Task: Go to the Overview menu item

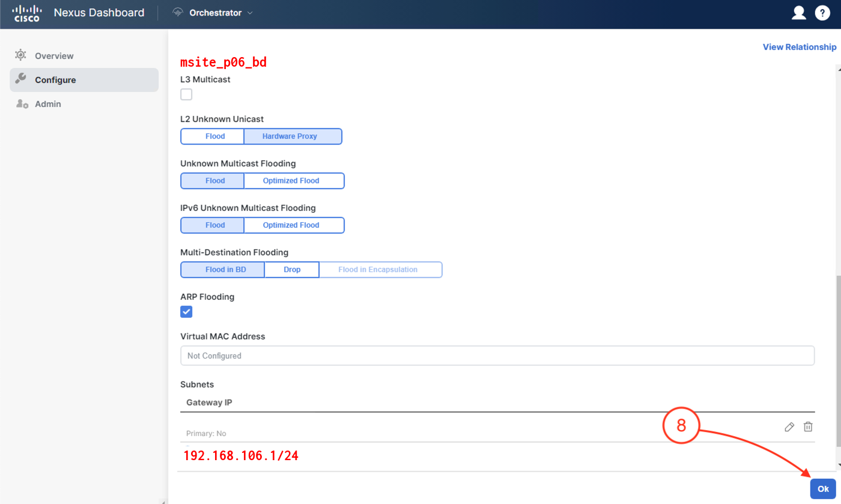Action: coord(54,56)
